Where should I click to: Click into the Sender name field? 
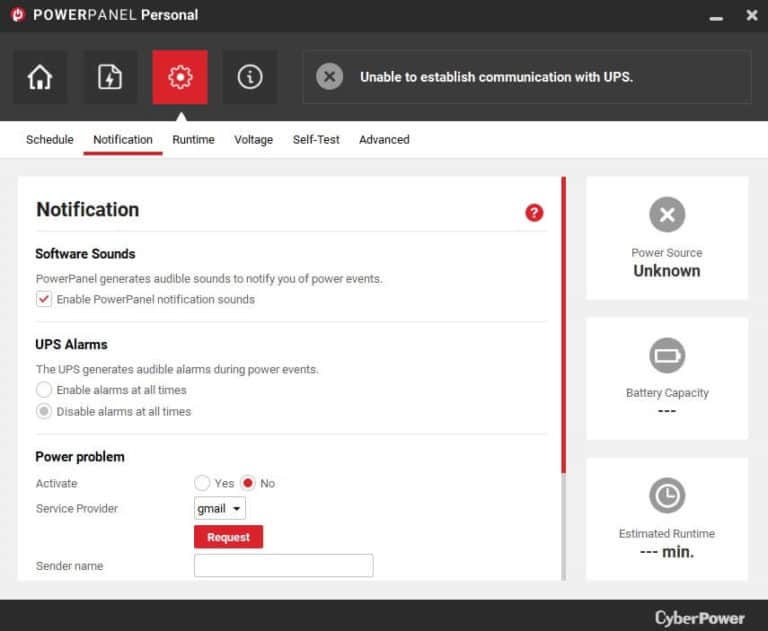click(284, 565)
